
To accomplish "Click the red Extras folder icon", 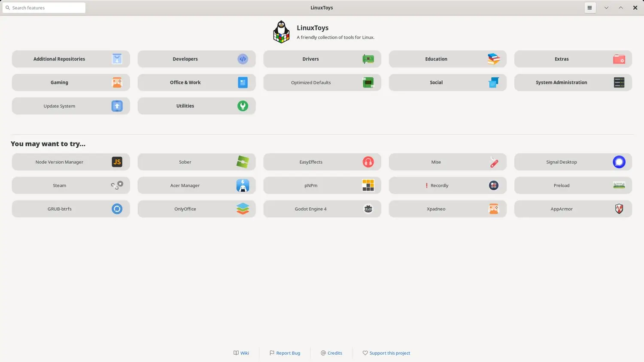I will [619, 59].
